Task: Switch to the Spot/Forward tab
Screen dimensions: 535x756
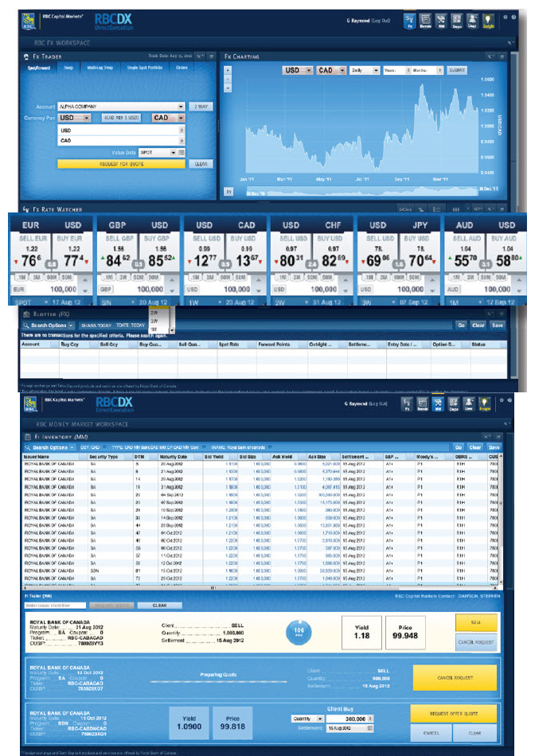Action: pos(39,68)
